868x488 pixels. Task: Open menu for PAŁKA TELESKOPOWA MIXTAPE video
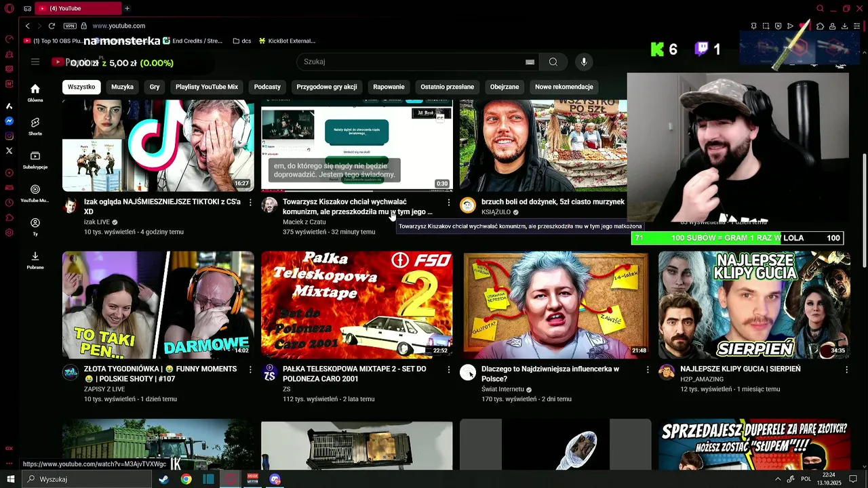click(x=448, y=369)
